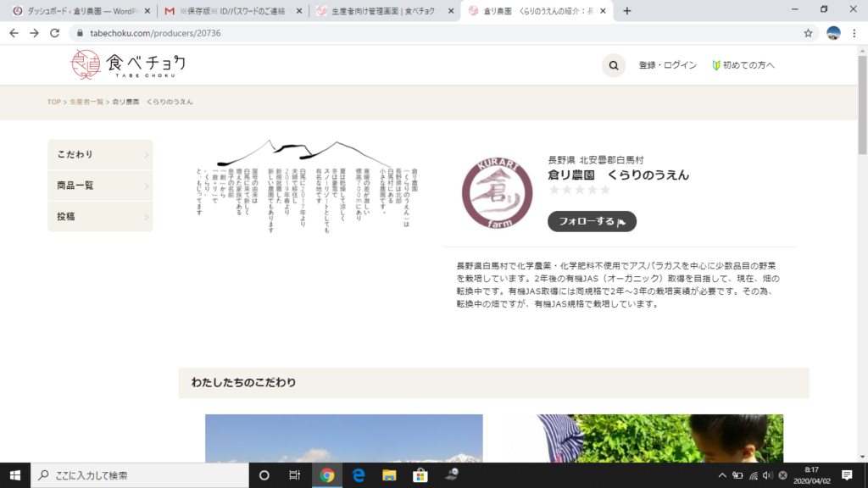Open the 投稿 sidebar item
This screenshot has height=488, width=868.
(100, 216)
